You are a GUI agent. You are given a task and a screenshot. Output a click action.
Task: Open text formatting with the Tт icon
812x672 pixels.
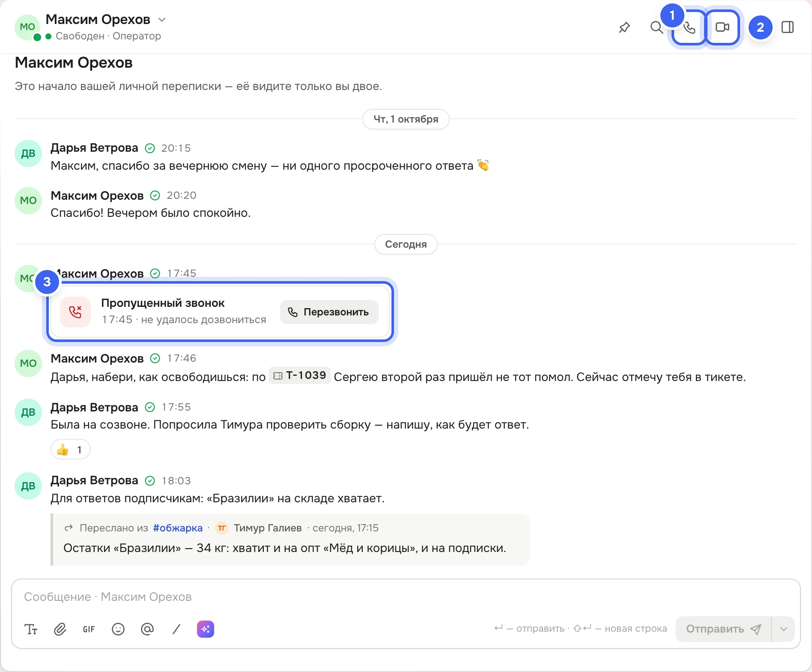[x=31, y=629]
